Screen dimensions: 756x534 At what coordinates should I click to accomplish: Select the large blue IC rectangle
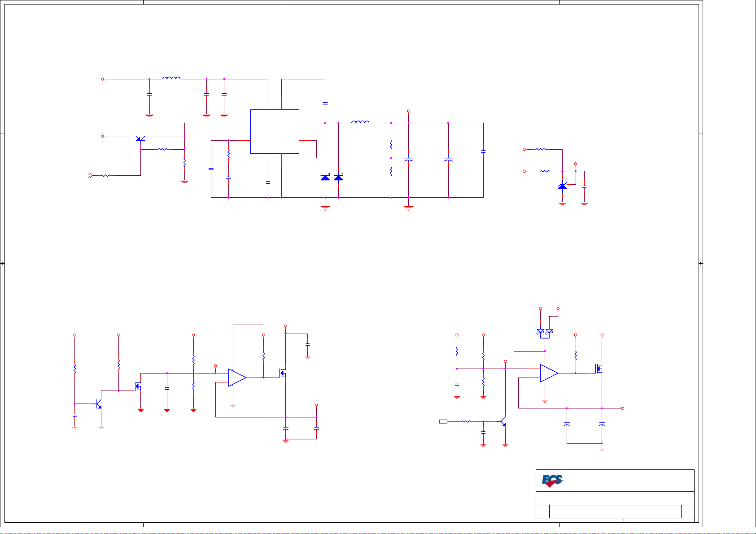pos(275,131)
